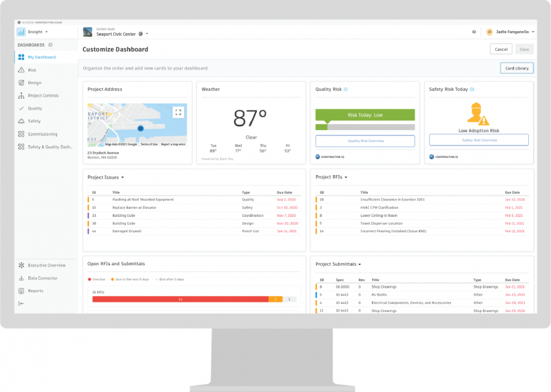Click the Safety hard hat icon

(21, 121)
